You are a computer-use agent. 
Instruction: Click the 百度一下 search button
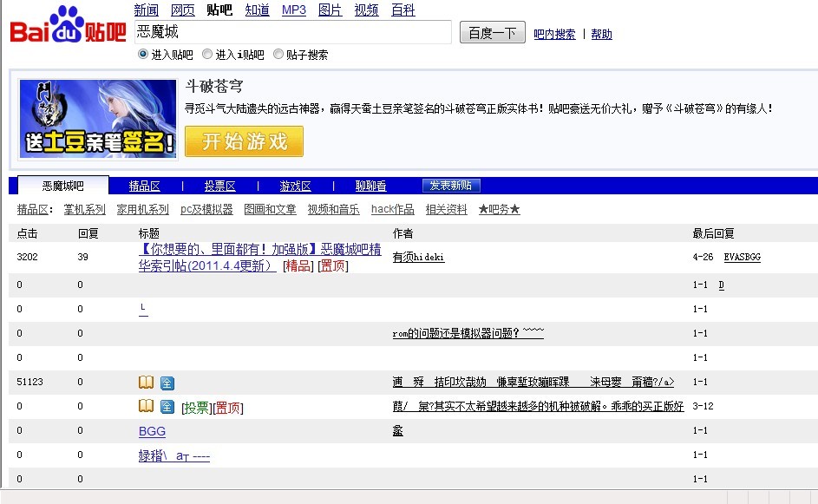[492, 33]
